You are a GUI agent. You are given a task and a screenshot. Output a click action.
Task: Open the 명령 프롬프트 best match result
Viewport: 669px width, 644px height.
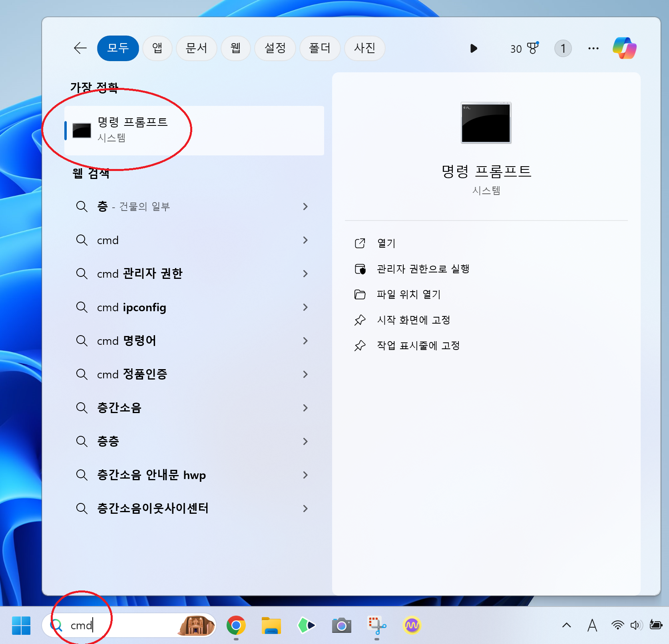[194, 131]
